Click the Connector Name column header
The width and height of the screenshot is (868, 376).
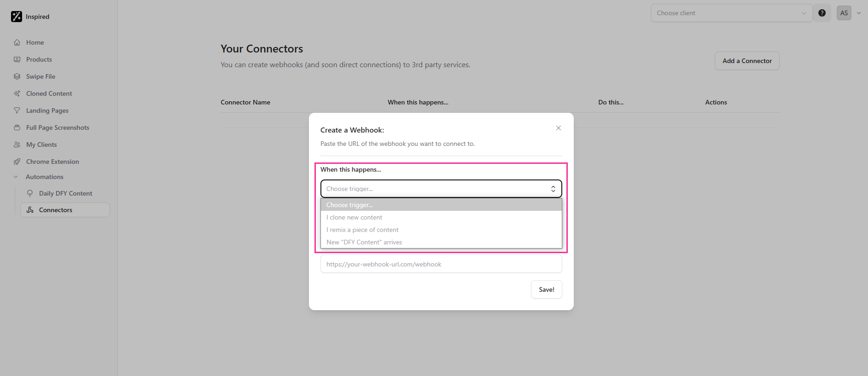(246, 102)
